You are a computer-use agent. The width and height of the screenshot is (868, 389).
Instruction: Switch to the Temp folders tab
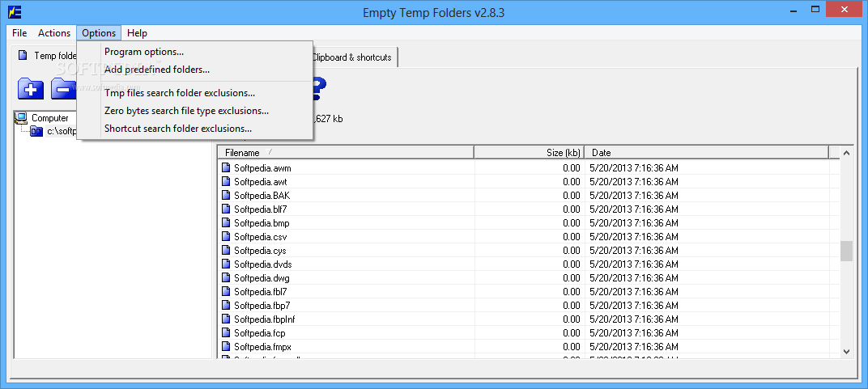tap(47, 56)
